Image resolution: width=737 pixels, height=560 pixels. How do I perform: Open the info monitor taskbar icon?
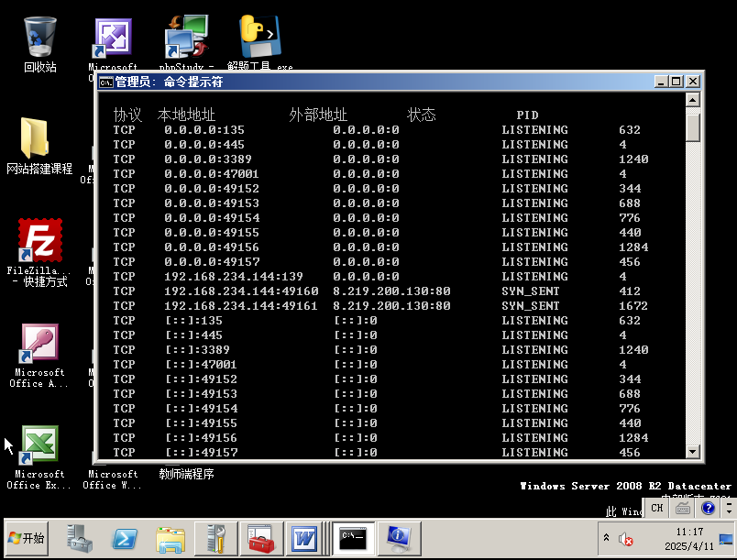coord(399,538)
